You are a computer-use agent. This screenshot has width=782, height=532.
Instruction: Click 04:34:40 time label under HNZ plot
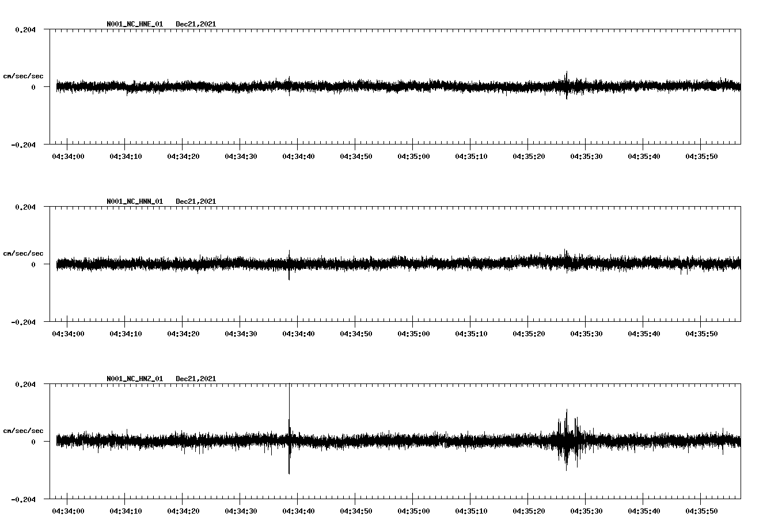point(298,511)
